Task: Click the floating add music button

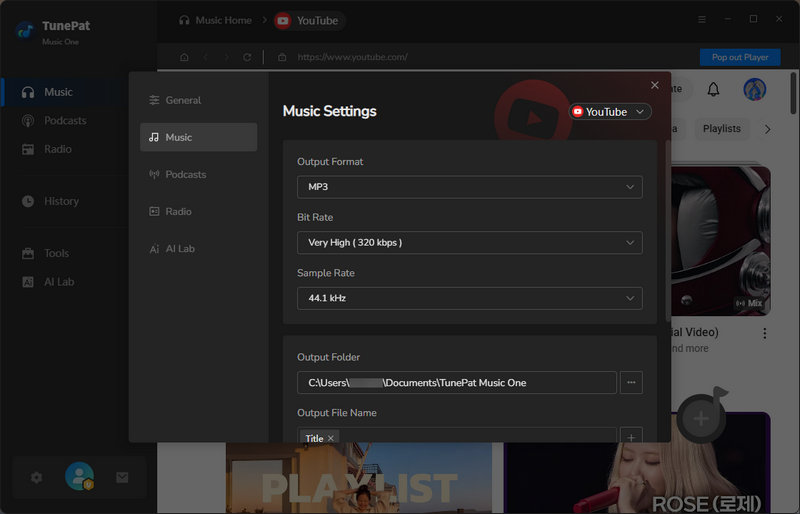Action: coord(701,418)
